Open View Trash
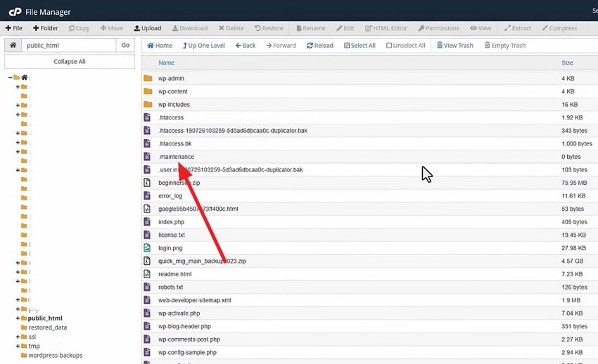 [x=454, y=45]
